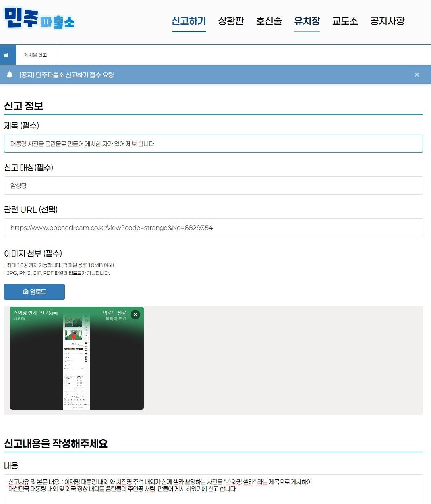Click the 관련 URL input field
Viewport: 431px width, 504px height.
tap(213, 228)
